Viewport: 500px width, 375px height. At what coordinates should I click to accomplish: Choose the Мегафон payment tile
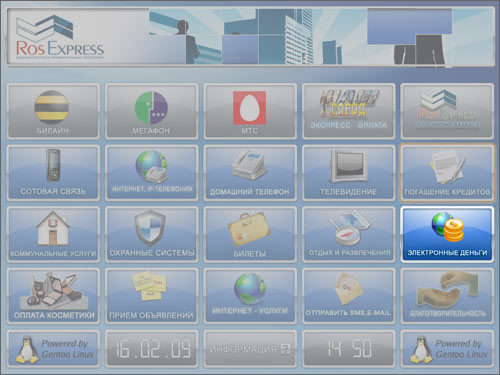(152, 111)
